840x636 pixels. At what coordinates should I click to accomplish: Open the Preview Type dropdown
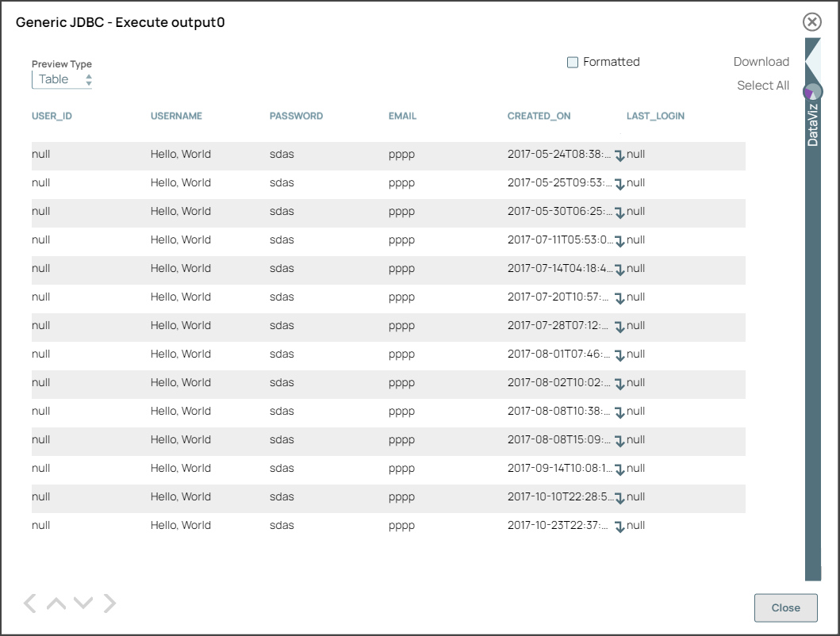tap(63, 79)
